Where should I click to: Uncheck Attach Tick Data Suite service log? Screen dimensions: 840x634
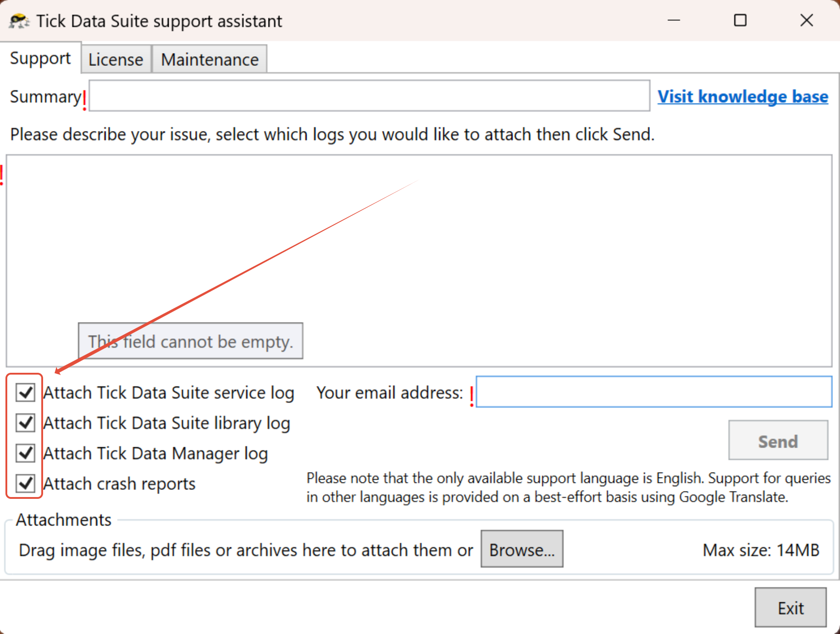(x=25, y=392)
